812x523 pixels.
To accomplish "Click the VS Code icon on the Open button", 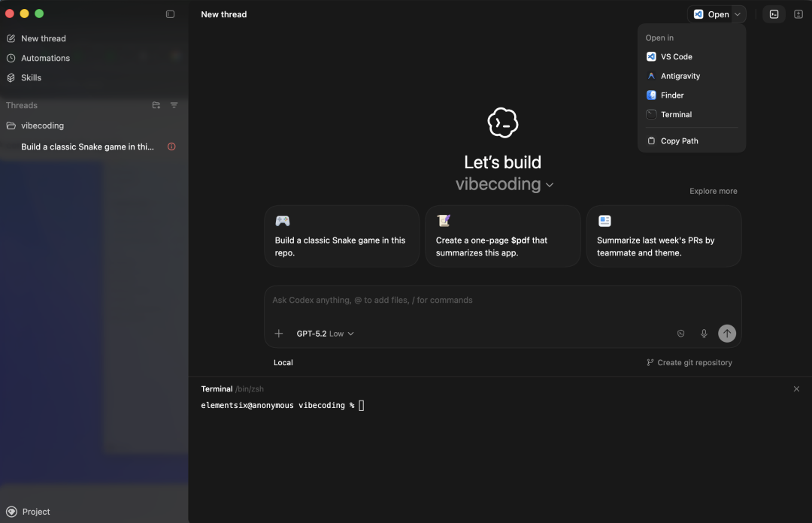I will (x=698, y=14).
